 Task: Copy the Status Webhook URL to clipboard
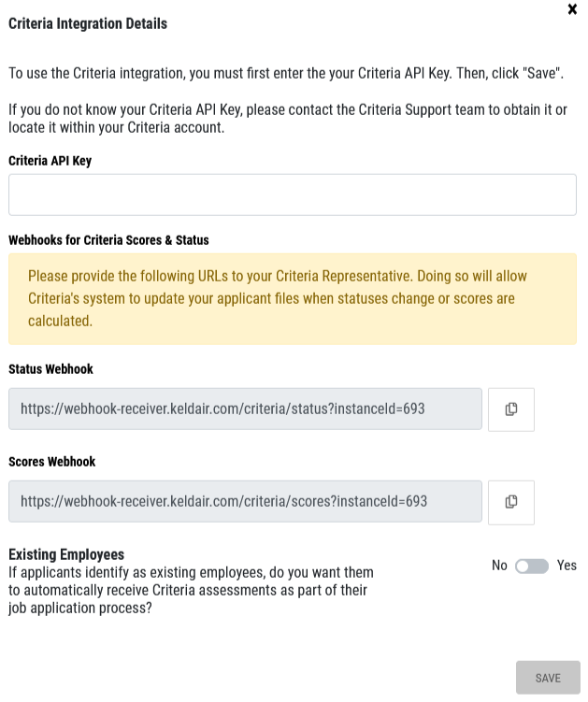[x=511, y=409]
